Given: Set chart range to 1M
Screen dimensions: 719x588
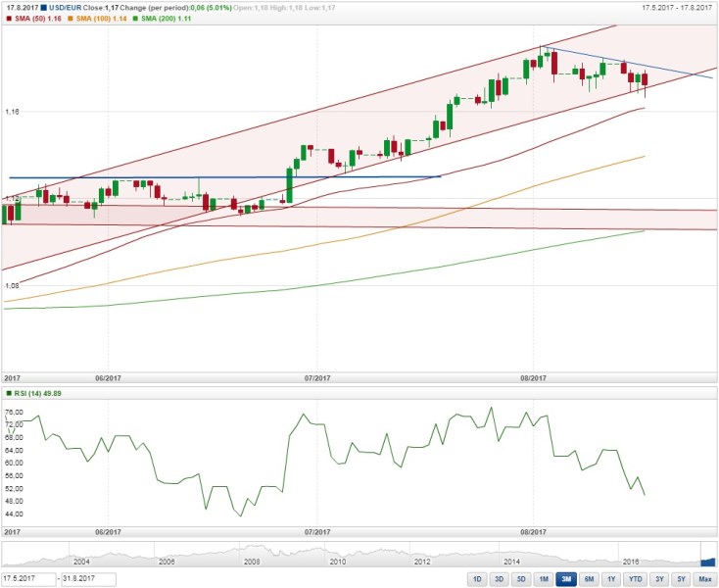Looking at the screenshot, I should (545, 579).
